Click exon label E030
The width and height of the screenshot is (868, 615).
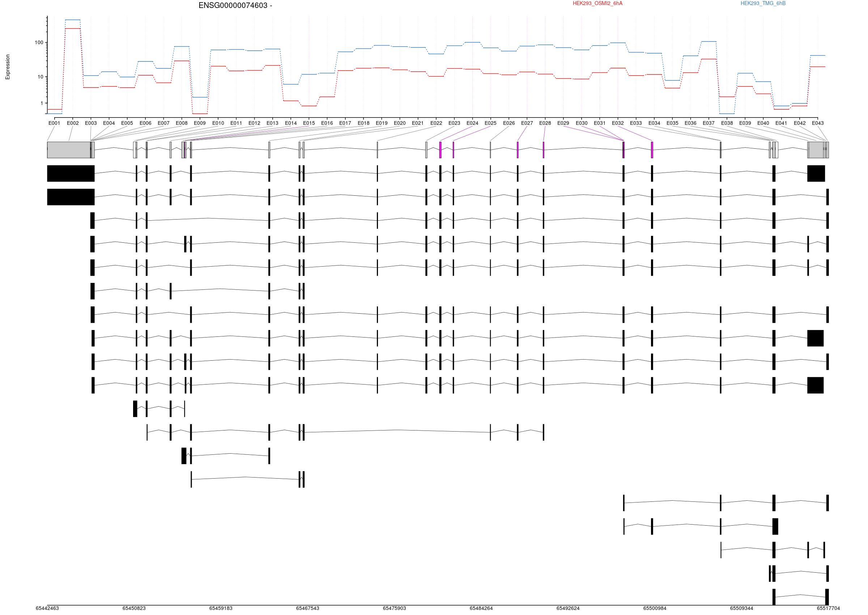[582, 123]
